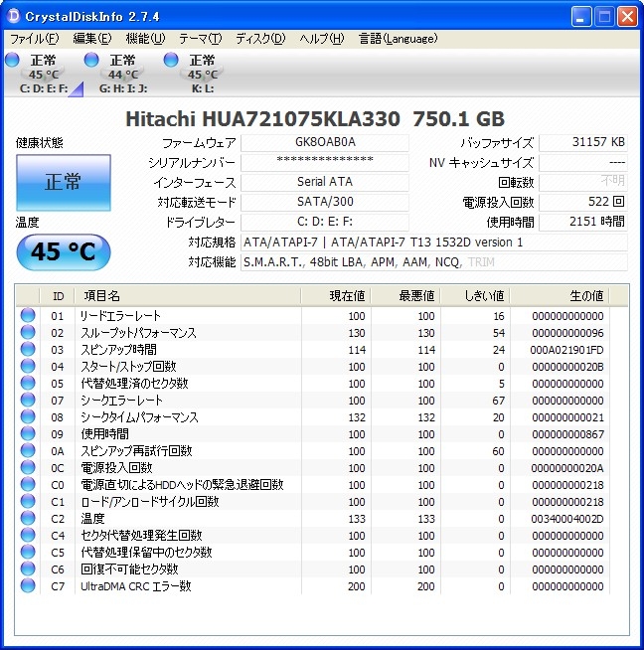Click the status icon of row 04 スタート/ストップ回数
This screenshot has height=650, width=644.
click(x=28, y=367)
